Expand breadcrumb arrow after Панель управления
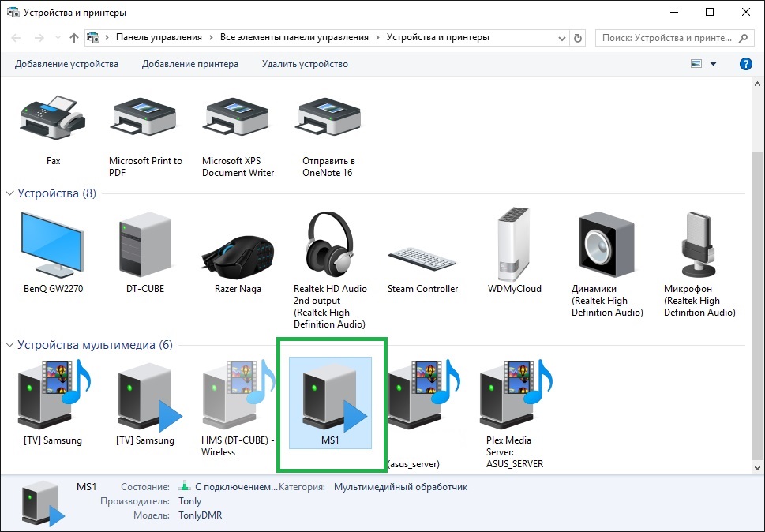This screenshot has width=765, height=532. click(211, 38)
